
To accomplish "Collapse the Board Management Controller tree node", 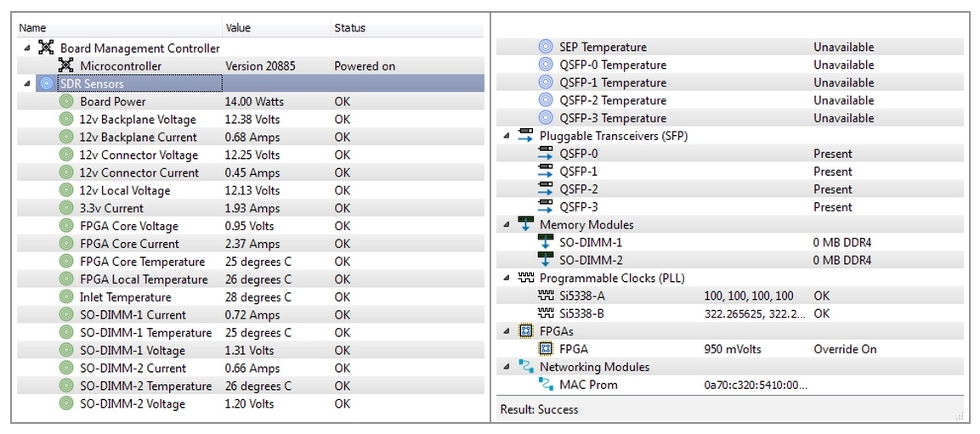I will 27,48.
